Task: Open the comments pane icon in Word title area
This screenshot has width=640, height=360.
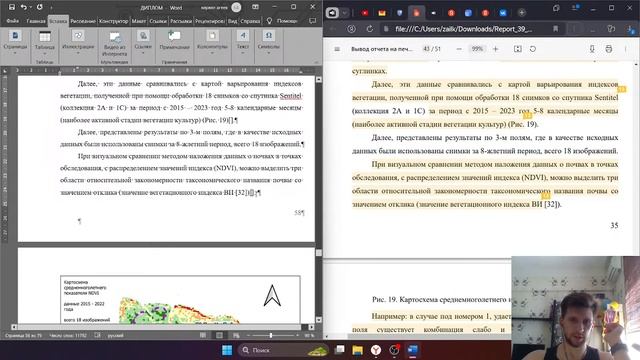Action: tap(313, 21)
